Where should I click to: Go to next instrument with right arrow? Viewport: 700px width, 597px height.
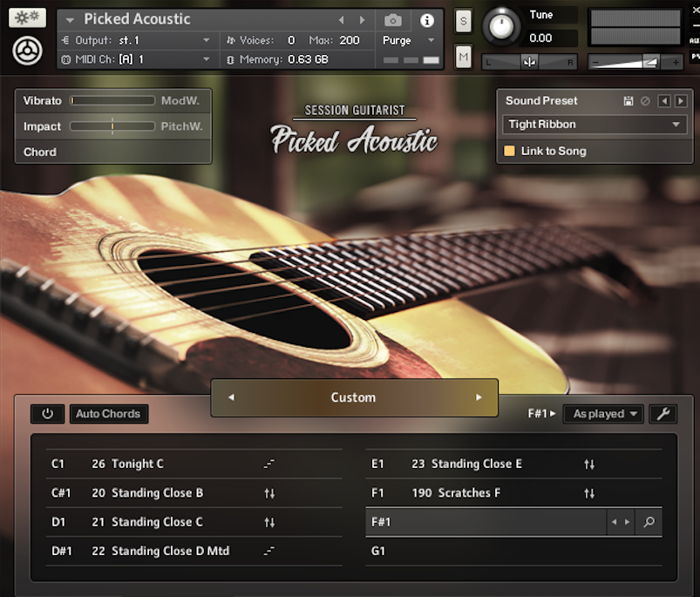point(362,20)
